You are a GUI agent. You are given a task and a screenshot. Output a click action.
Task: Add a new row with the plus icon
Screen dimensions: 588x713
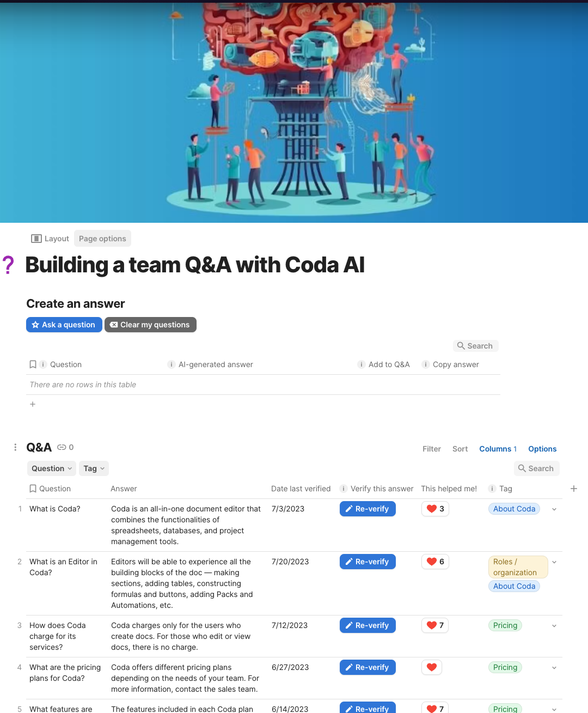[x=33, y=404]
